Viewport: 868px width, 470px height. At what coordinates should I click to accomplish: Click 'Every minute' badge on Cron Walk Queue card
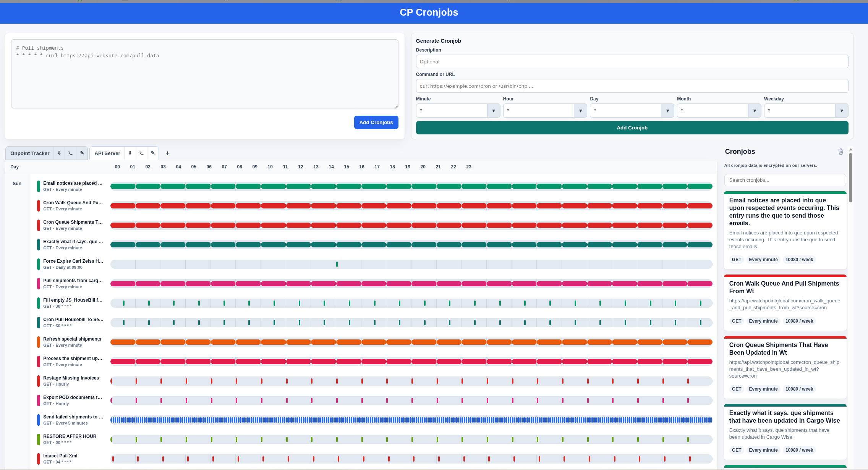point(763,321)
